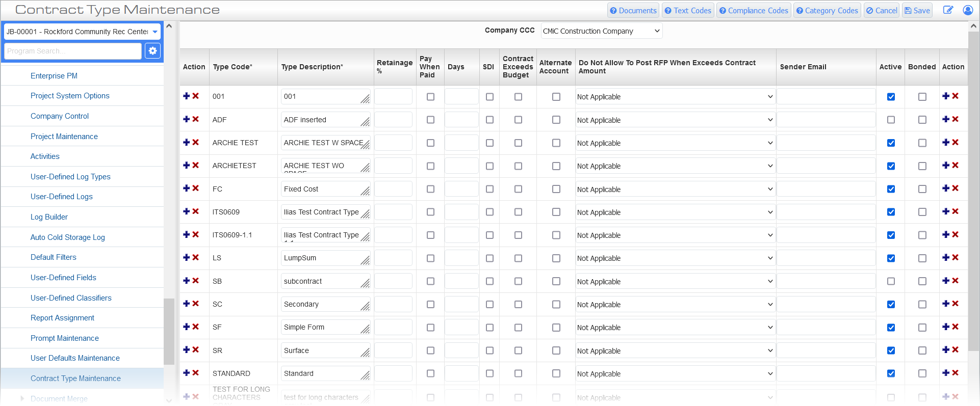
Task: Click the Cancel button
Action: point(882,10)
